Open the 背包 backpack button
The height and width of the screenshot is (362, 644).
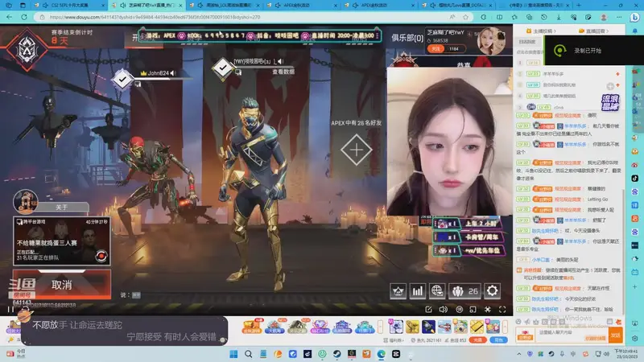(498, 340)
